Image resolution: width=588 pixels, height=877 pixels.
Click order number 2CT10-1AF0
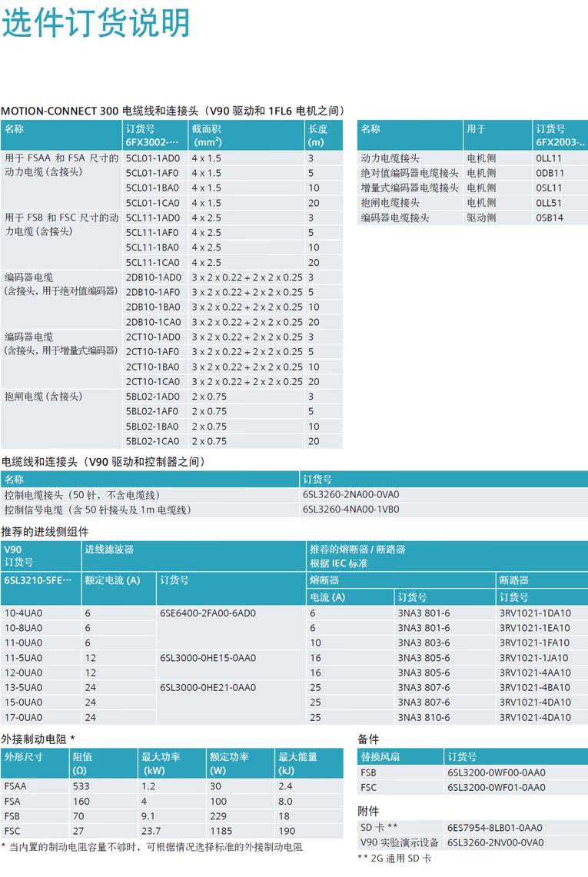(153, 352)
